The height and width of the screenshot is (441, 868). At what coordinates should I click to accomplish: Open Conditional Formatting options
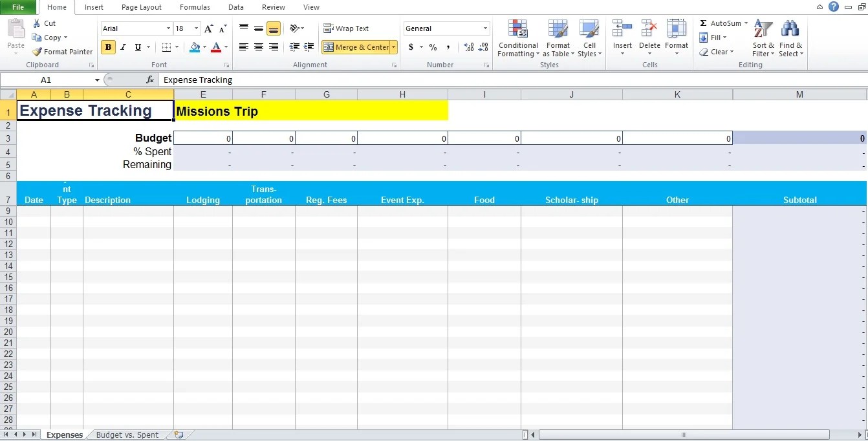point(518,39)
